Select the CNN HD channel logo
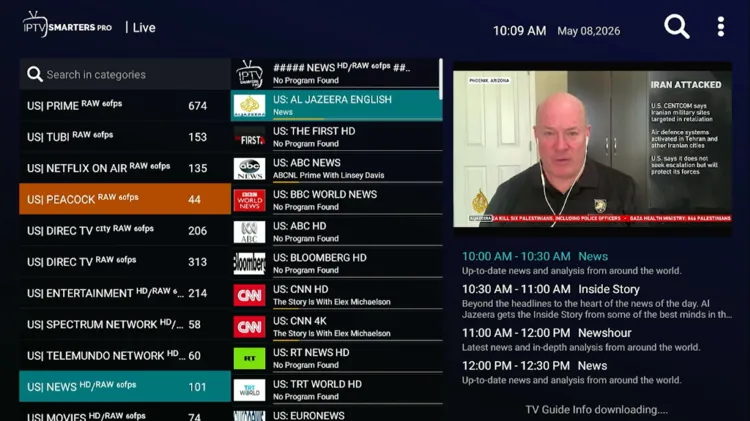This screenshot has height=421, width=750. tap(249, 295)
